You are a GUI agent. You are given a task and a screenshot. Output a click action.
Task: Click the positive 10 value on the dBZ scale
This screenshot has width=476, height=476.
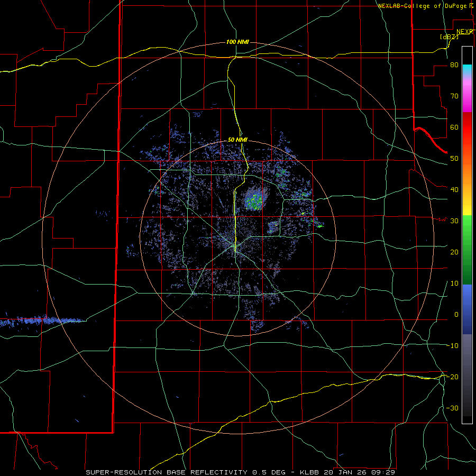point(454,283)
